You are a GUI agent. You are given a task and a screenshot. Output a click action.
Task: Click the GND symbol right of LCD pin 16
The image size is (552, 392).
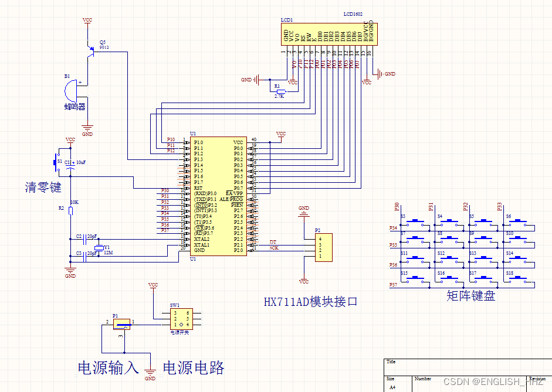tap(386, 74)
